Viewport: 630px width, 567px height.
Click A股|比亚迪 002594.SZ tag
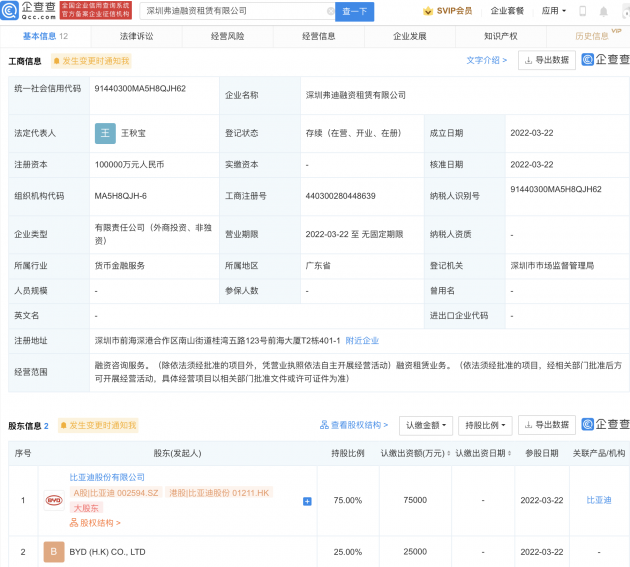(x=116, y=493)
